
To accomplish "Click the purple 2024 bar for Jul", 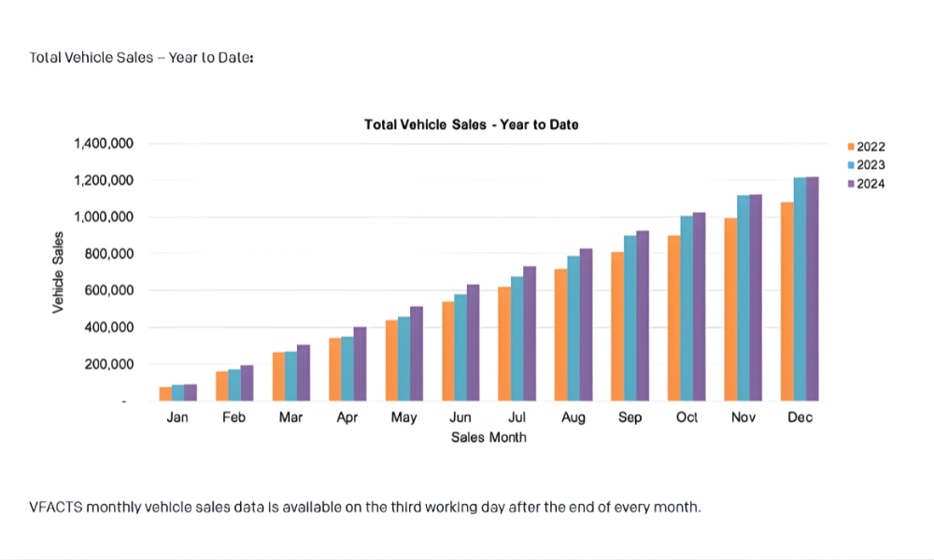I will [530, 334].
